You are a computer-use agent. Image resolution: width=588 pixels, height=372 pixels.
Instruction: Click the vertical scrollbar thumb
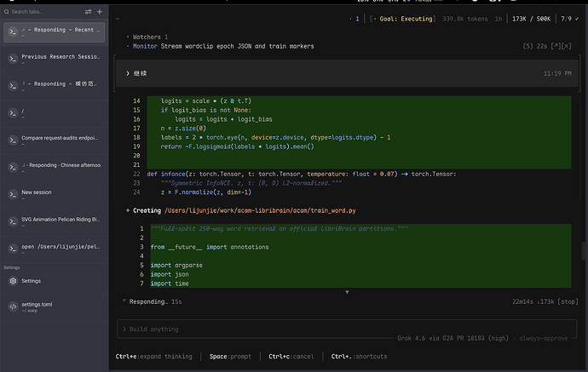pos(585,251)
